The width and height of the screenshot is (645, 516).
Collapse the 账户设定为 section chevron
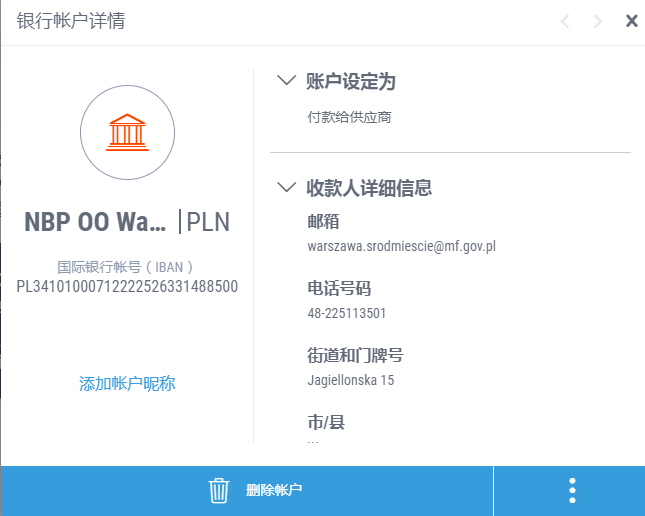(x=287, y=81)
